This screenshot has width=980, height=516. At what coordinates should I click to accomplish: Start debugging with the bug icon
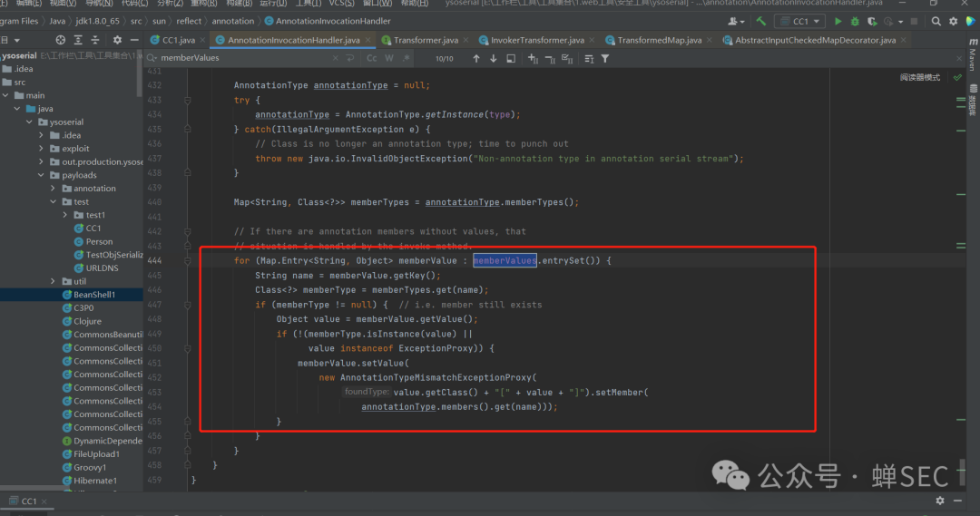[x=855, y=21]
